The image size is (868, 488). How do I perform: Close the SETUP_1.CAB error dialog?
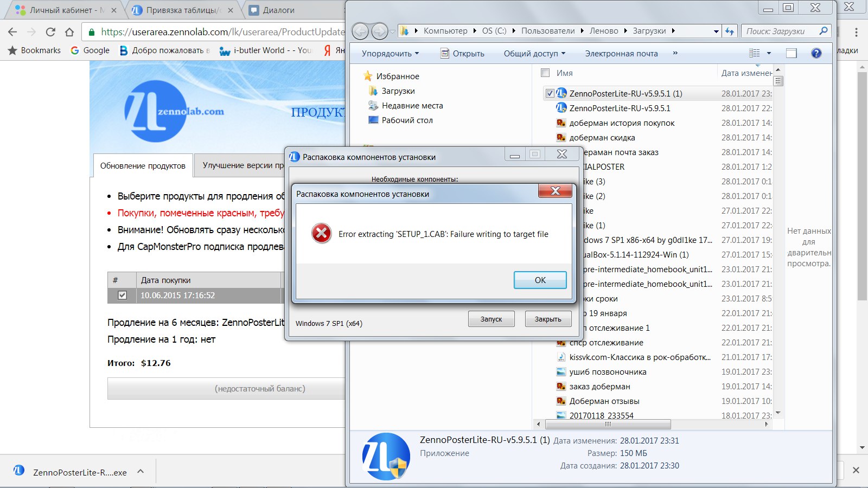(x=555, y=191)
